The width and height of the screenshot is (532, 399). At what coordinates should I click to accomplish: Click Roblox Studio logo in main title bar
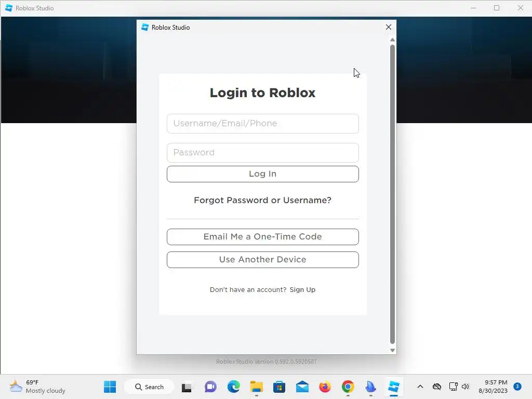[x=9, y=8]
